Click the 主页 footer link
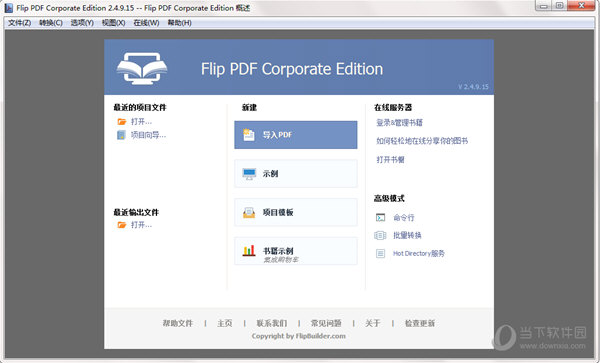The height and width of the screenshot is (363, 600). (x=225, y=323)
